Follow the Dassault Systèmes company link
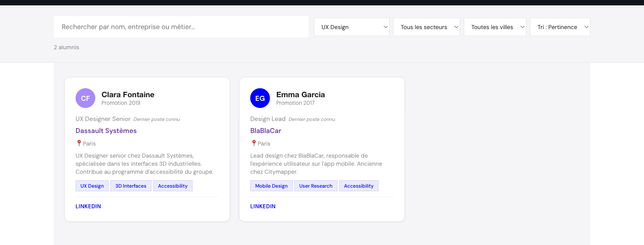 coord(106,131)
